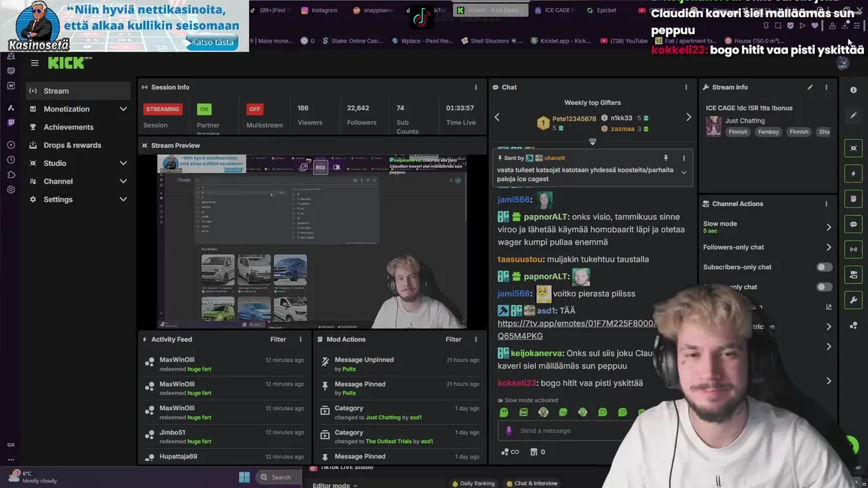Screen dimensions: 868x488
Task: Expand the Monetization sidebar section
Action: tap(123, 109)
